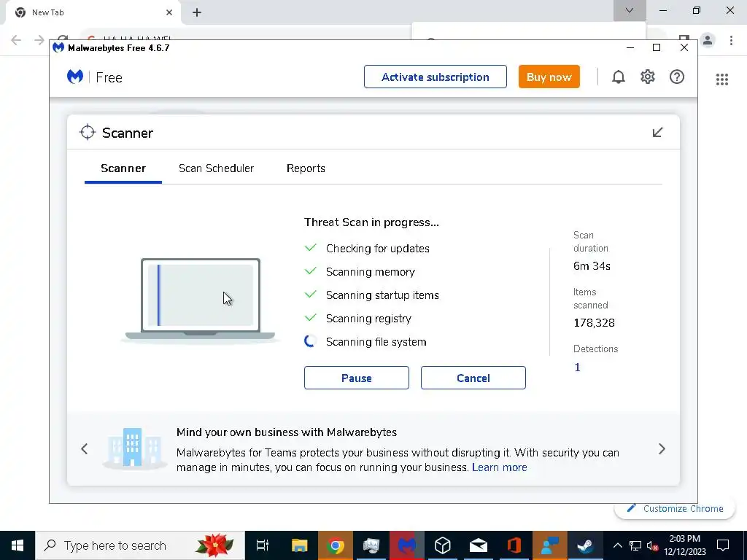Collapse the Scanner card arrow
This screenshot has height=560, width=747.
click(657, 133)
